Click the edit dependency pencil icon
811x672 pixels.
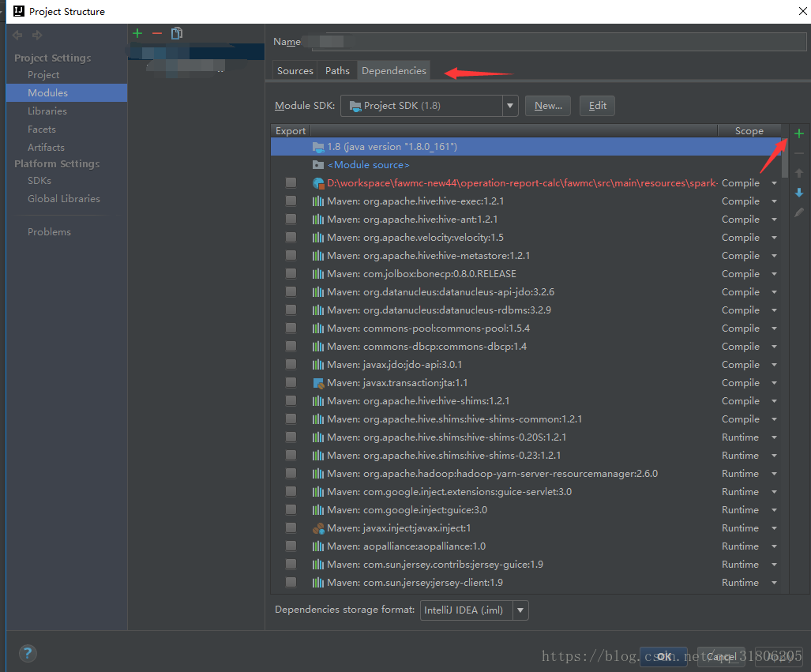pyautogui.click(x=799, y=212)
